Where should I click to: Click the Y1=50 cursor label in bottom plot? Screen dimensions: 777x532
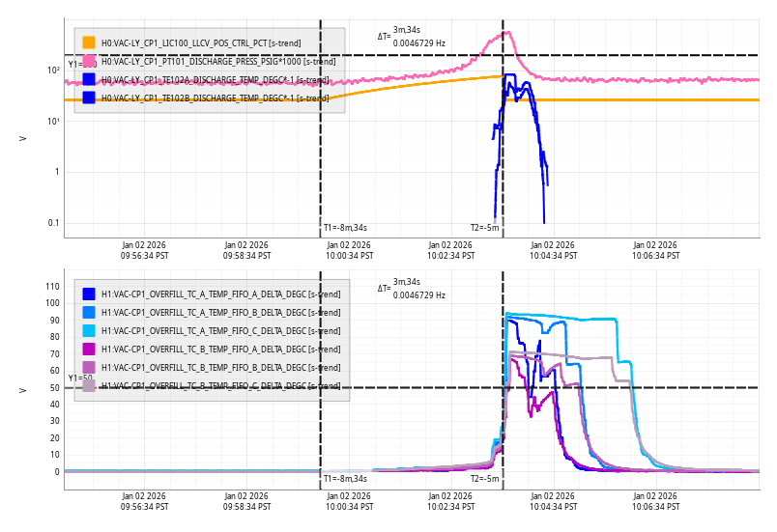[80, 378]
